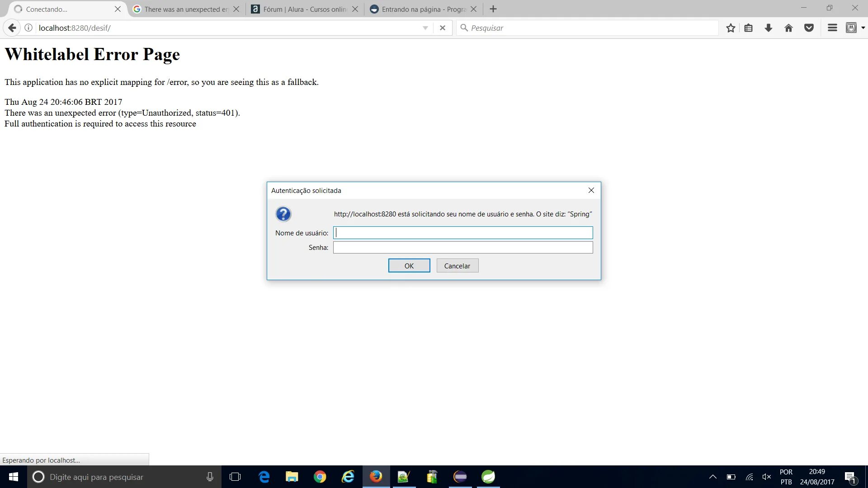Expand the URL history dropdown arrow
Viewport: 868px width, 488px height.
[x=425, y=28]
